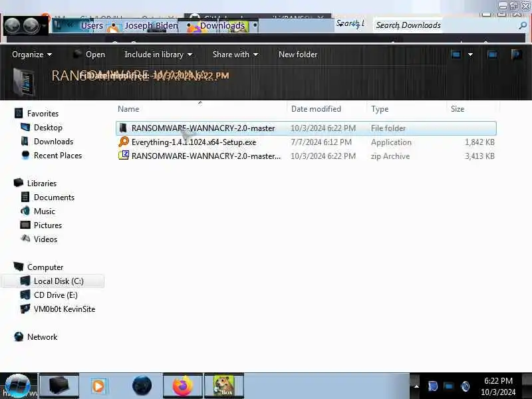Click the Network globe icon
This screenshot has height=399, width=532.
[19, 336]
